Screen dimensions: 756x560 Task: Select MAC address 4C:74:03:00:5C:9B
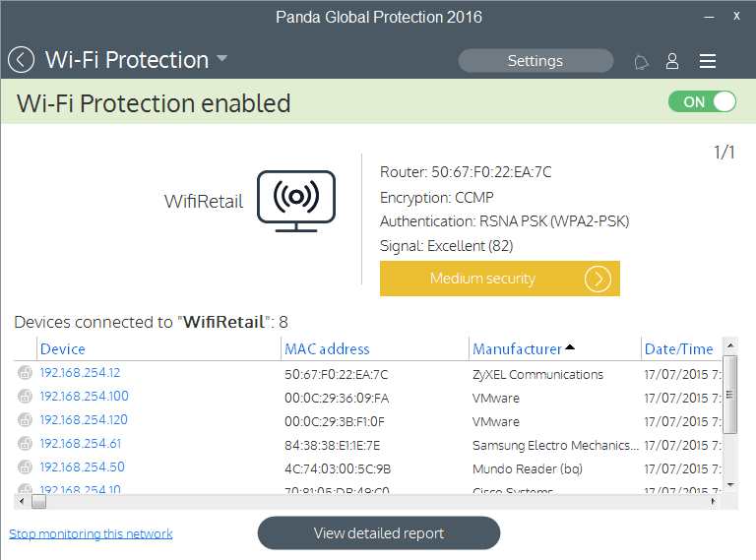338,468
